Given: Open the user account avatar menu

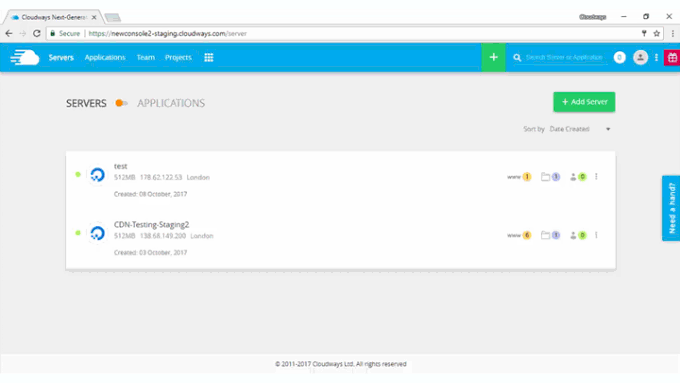Looking at the screenshot, I should [x=640, y=57].
